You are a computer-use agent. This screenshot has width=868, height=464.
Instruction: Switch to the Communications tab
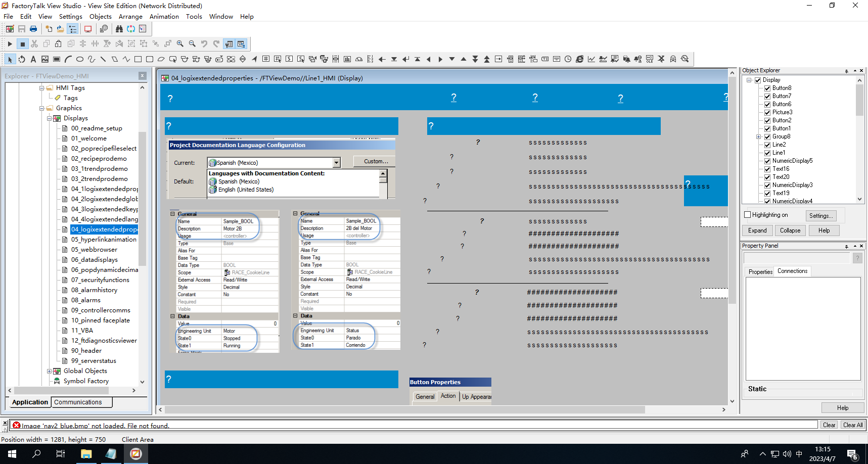click(78, 402)
